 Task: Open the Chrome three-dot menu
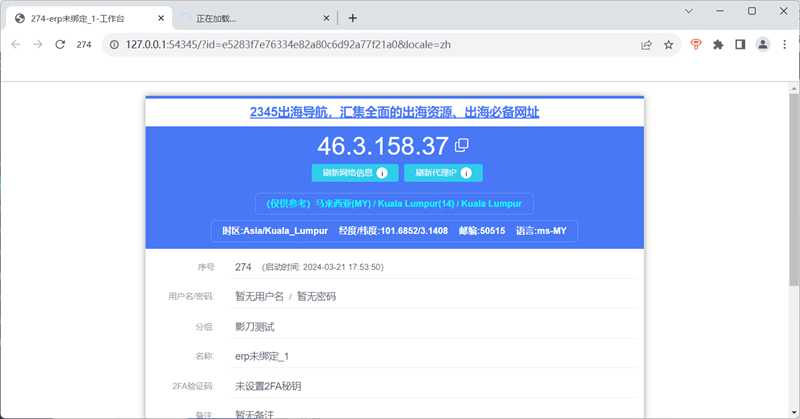coord(785,45)
